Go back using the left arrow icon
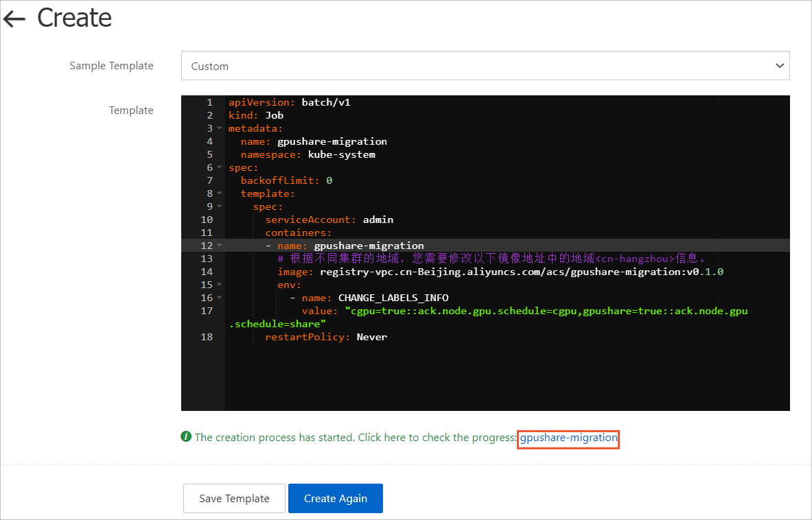Screen dimensions: 812x520 coord(14,19)
